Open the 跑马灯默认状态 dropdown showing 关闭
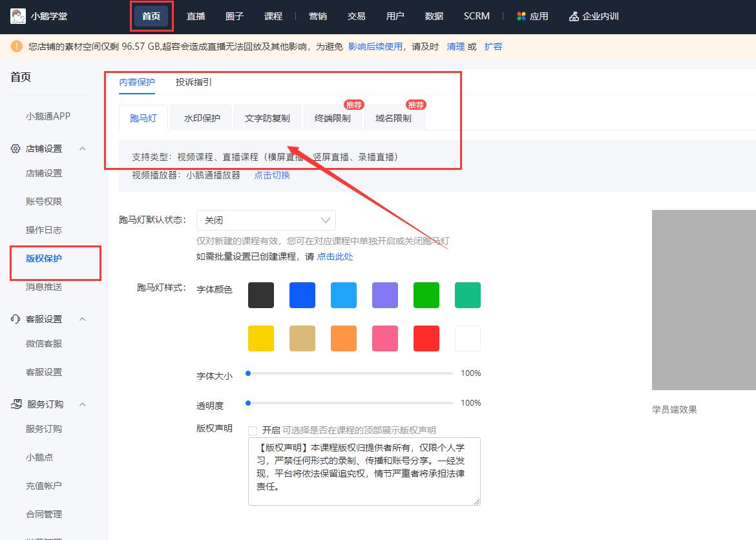 coord(266,220)
